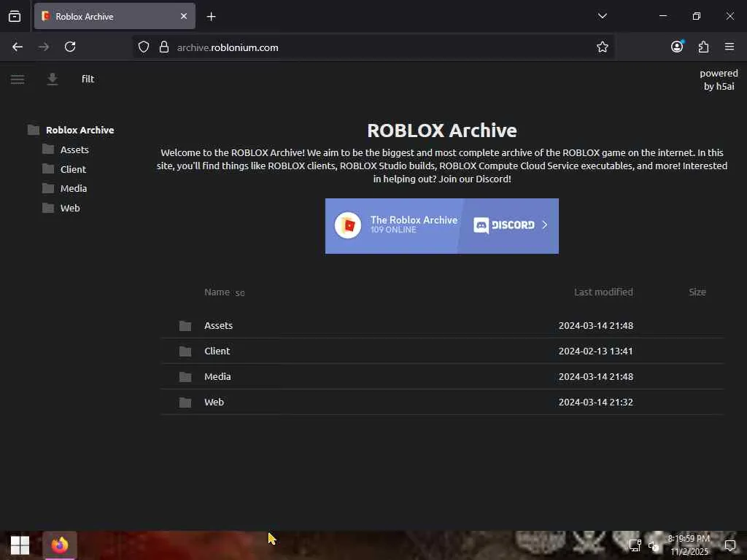Click the Roblox Archive server logo
Viewport: 747px width, 560px height.
point(348,225)
